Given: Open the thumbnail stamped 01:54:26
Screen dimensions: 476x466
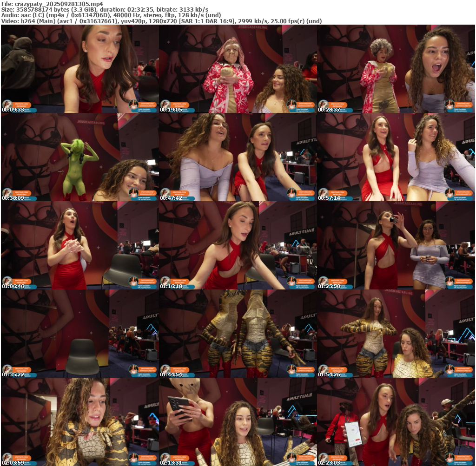Looking at the screenshot, I should pyautogui.click(x=396, y=334).
